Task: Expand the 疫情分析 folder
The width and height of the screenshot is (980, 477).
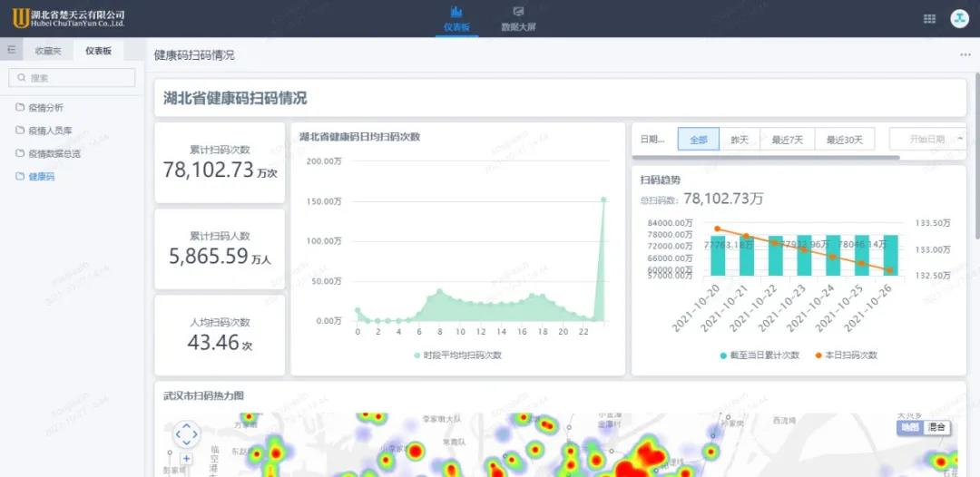Action: coord(45,108)
